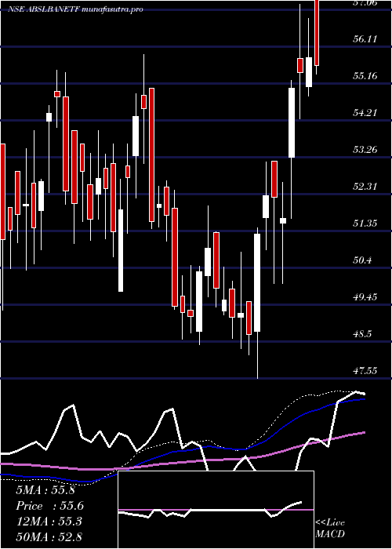Click the Price : 55.6 legend value
This screenshot has height=549, width=392.
click(x=49, y=506)
